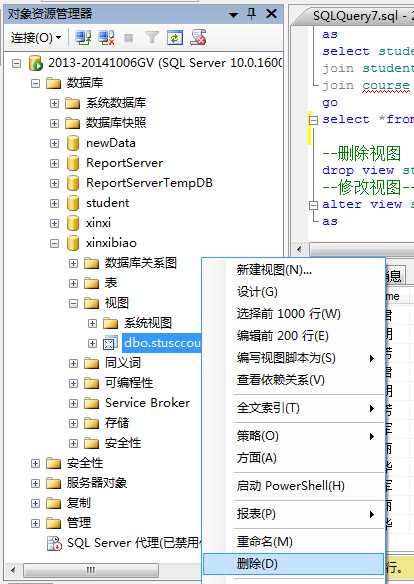
Task: Open 策略(O) submenu
Action: click(x=294, y=436)
